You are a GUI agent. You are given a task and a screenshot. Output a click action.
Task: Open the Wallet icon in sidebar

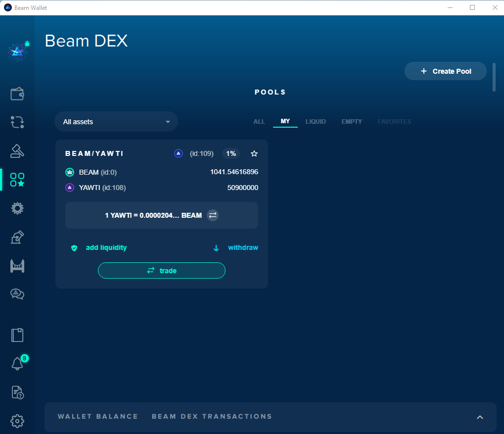(x=17, y=94)
